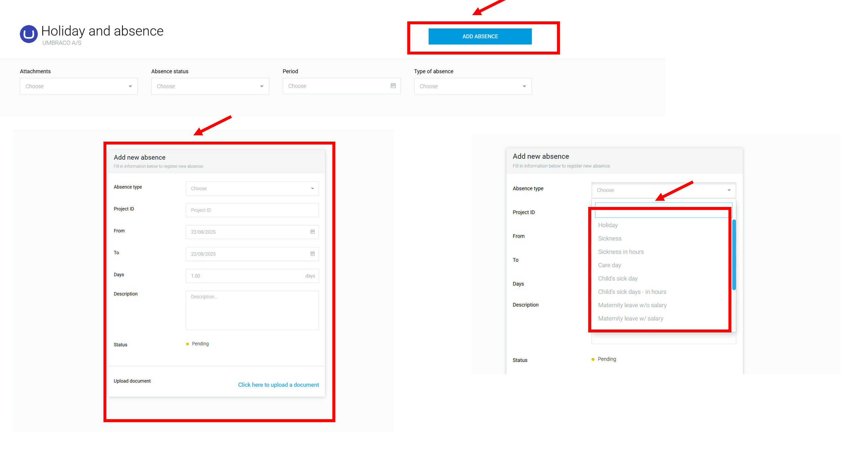Click the Umbraco logo icon
Image resolution: width=868 pixels, height=475 pixels.
[29, 34]
